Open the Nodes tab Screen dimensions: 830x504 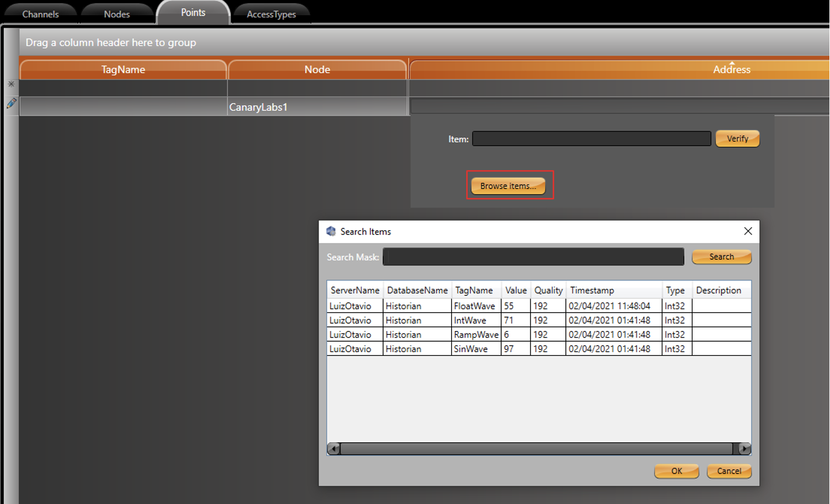(x=116, y=14)
